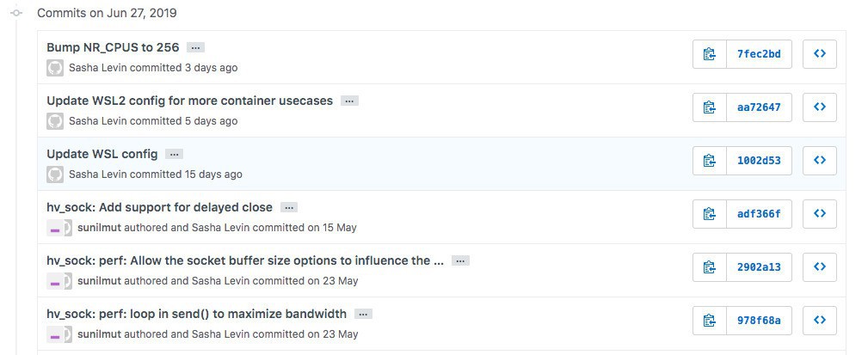Open commit hash link 2902a13
Viewport: 868px width, 355px height.
(x=759, y=267)
